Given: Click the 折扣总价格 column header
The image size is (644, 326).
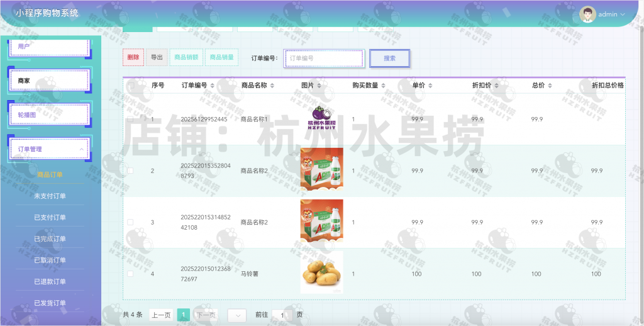Looking at the screenshot, I should [608, 86].
